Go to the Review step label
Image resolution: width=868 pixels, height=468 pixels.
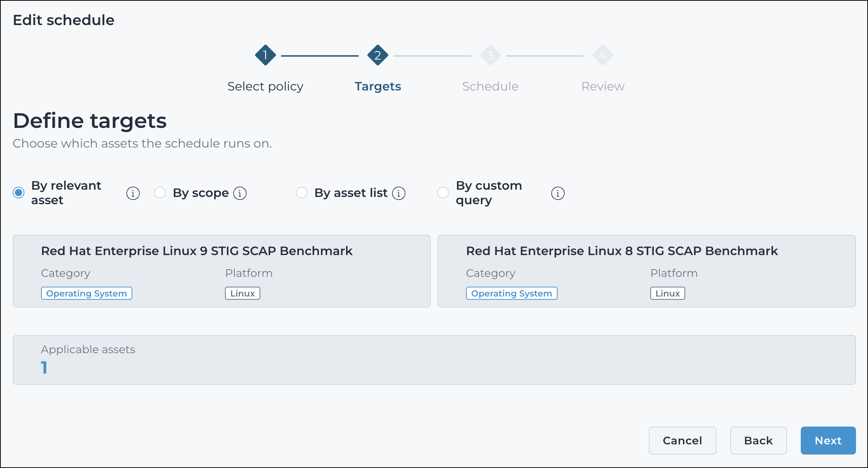pos(603,86)
